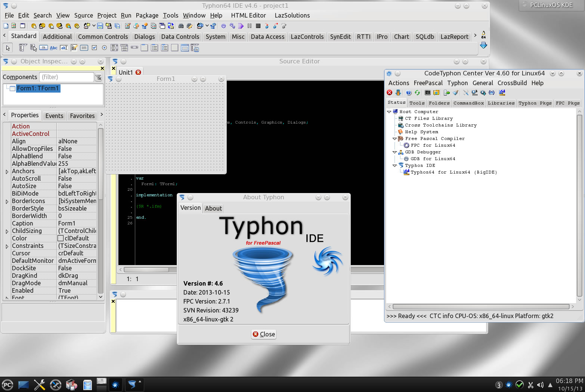The image size is (585, 392).
Task: Click the Step Into debug icon
Action: click(267, 26)
